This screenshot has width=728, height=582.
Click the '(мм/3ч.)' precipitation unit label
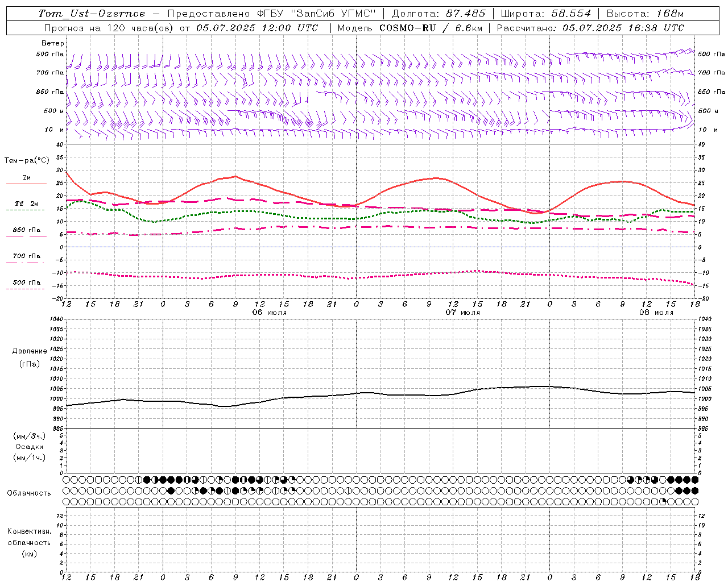coord(30,436)
